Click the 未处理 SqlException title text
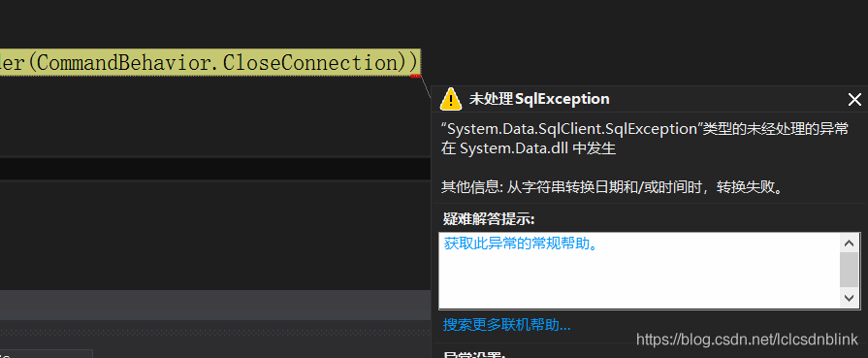This screenshot has height=358, width=868. (x=539, y=99)
